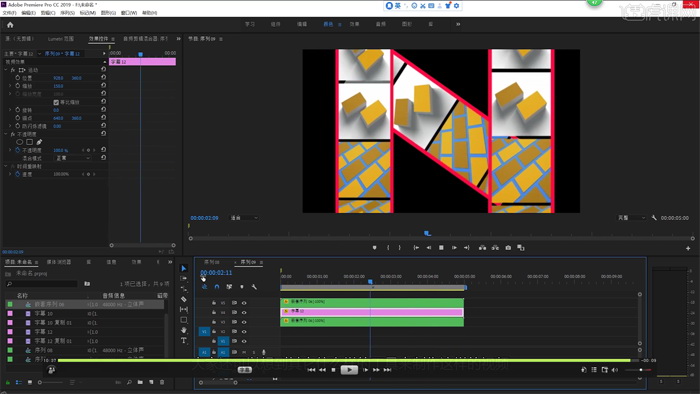Open program monitor wrench settings
The height and width of the screenshot is (394, 700).
click(x=654, y=218)
